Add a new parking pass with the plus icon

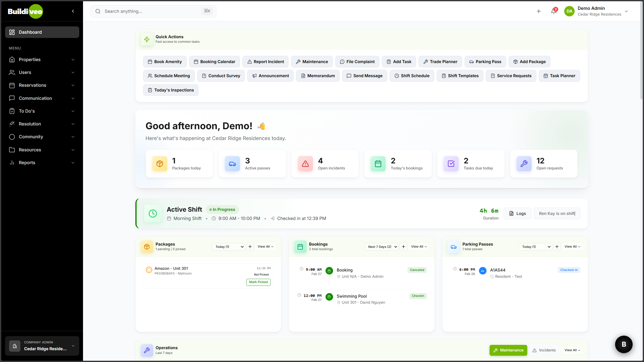(x=557, y=247)
